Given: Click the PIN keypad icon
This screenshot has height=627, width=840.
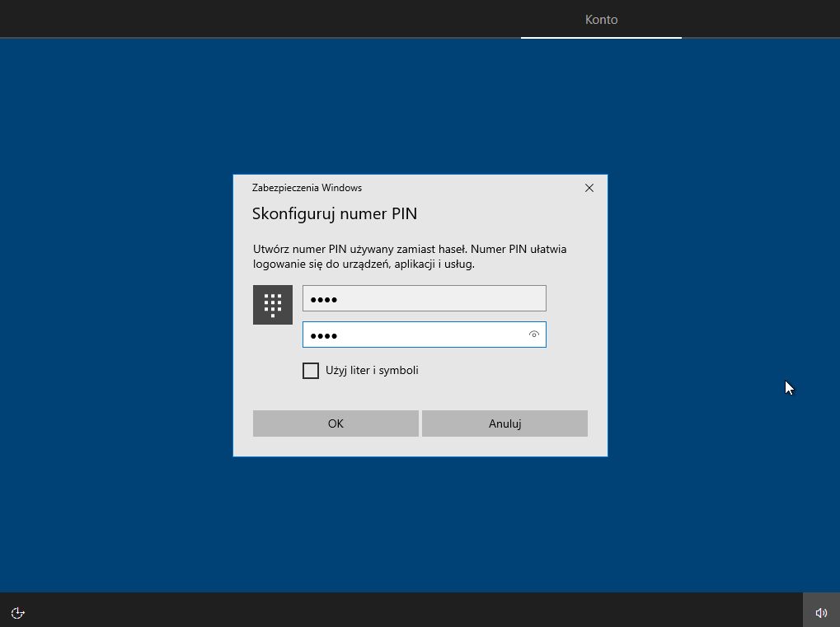Looking at the screenshot, I should (x=273, y=305).
